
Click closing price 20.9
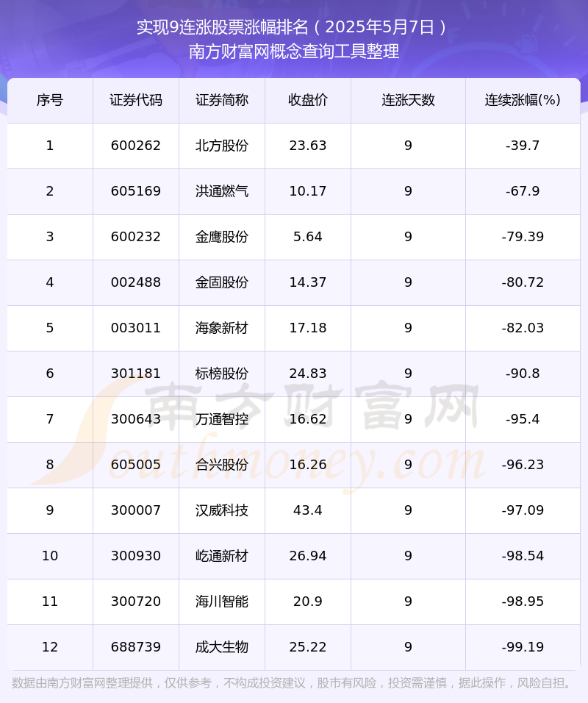point(308,602)
